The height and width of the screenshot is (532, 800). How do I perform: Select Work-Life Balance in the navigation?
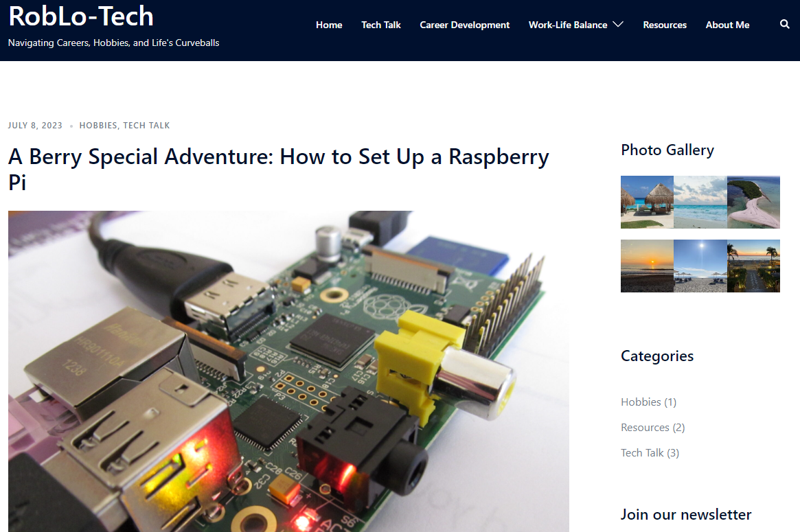tap(568, 25)
